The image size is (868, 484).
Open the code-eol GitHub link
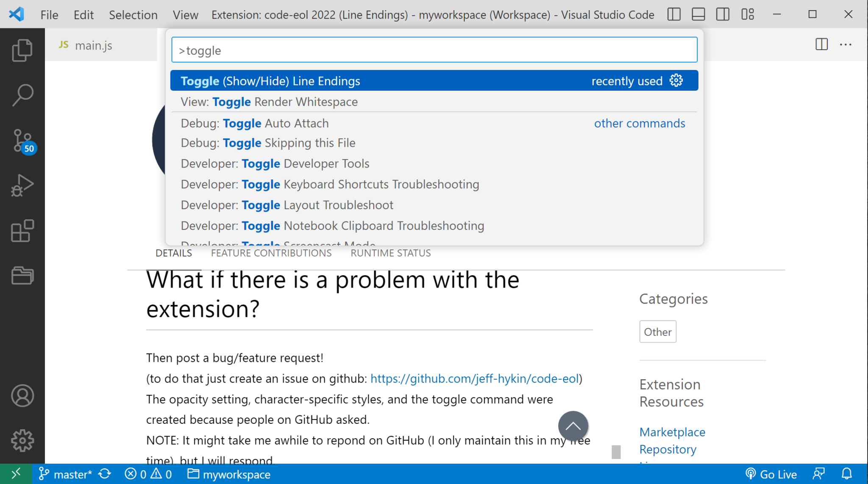tap(474, 378)
